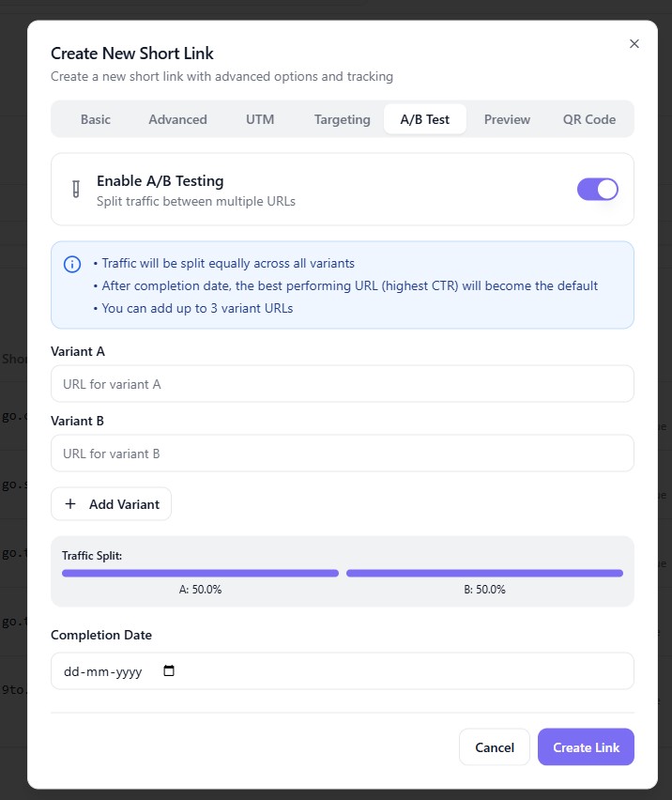Disable the Enable A/B Testing switch

[x=597, y=189]
